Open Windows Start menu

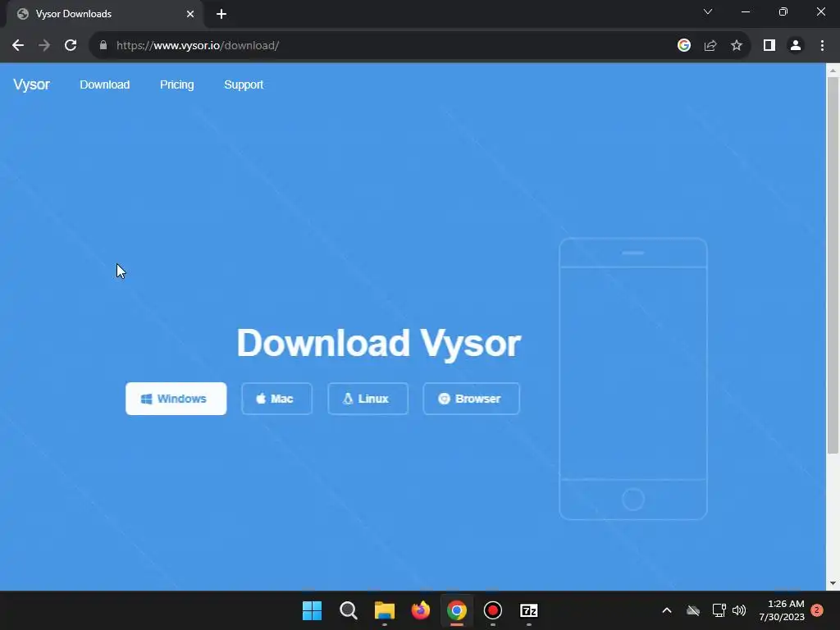click(x=312, y=610)
